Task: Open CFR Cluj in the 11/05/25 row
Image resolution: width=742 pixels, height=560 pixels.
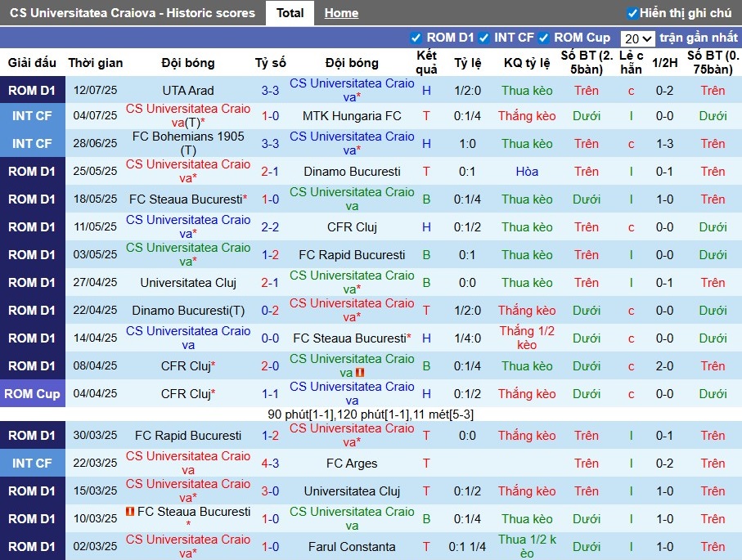Action: [352, 227]
